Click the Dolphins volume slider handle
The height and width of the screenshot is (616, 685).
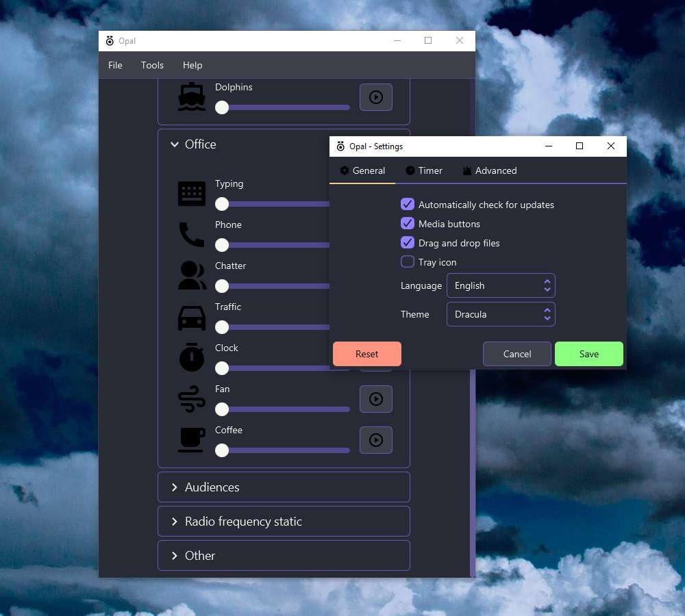(x=222, y=107)
